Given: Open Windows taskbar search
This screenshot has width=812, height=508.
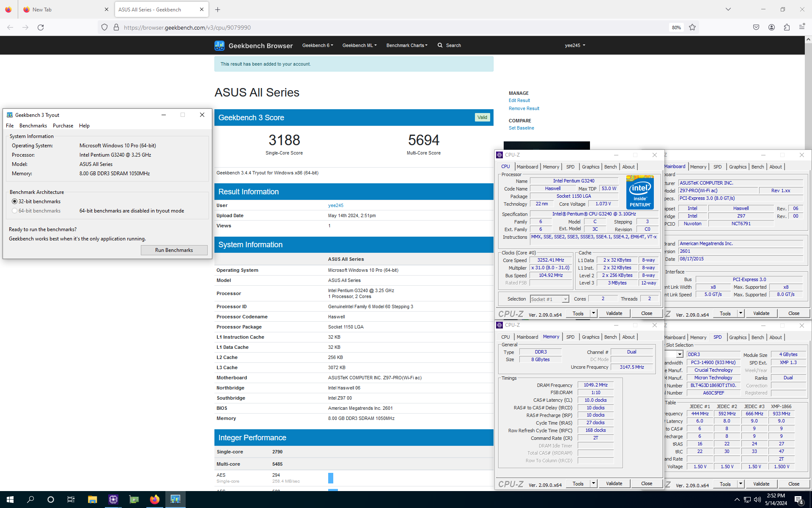Looking at the screenshot, I should tap(30, 500).
